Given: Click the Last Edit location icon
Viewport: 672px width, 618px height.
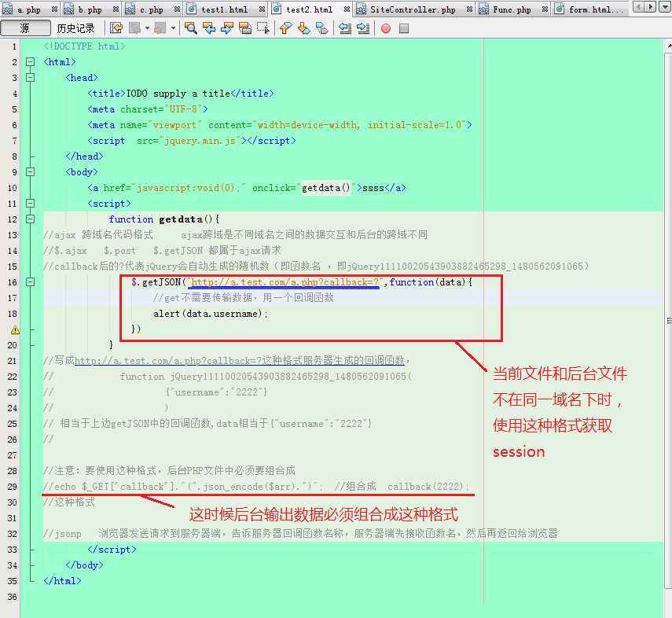Looking at the screenshot, I should pos(116,28).
